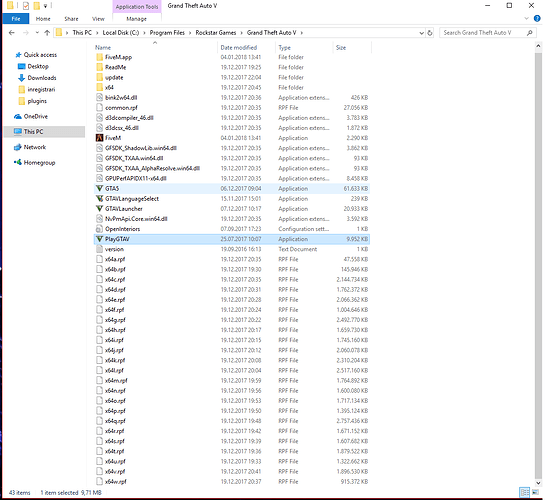This screenshot has height=500, width=554.
Task: Click the GTAVLanguageSelect application icon
Action: point(100,199)
